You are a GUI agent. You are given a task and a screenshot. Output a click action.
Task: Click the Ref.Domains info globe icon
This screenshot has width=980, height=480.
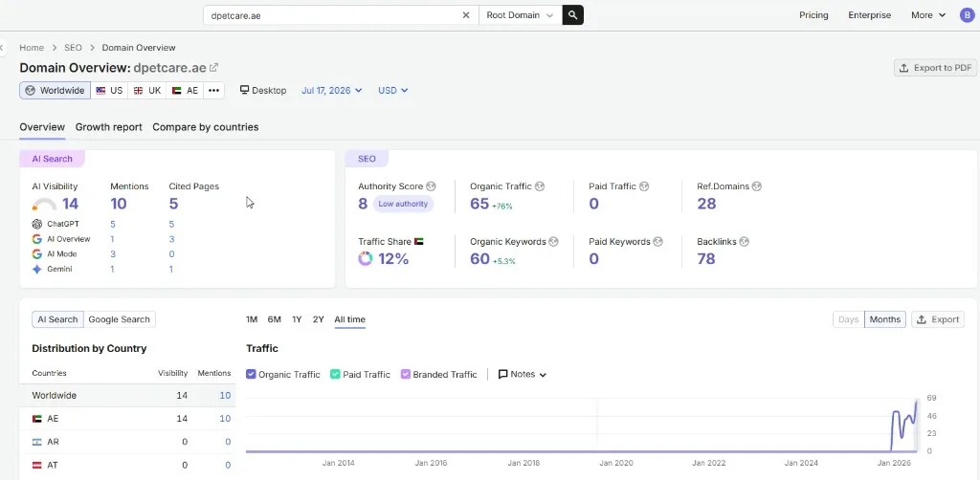point(757,186)
